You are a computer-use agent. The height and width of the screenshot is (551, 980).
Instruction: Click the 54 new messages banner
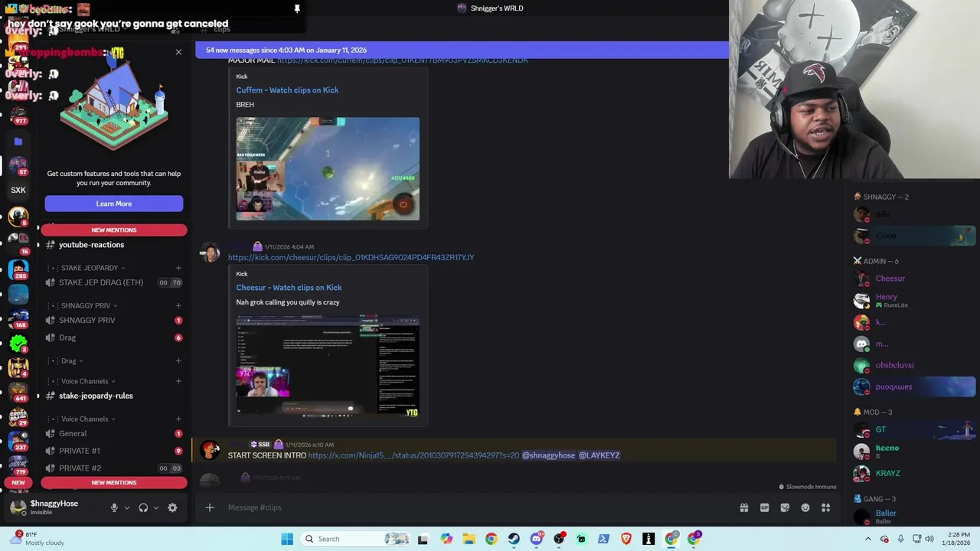[x=462, y=50]
